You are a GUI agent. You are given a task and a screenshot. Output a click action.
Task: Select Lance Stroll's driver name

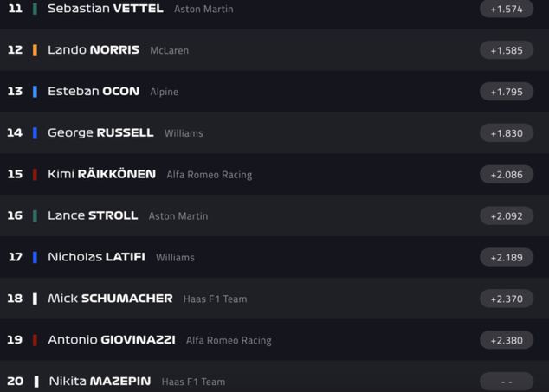click(93, 215)
